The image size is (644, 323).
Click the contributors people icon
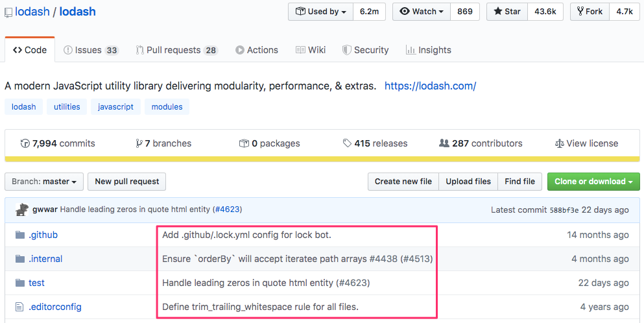click(444, 143)
